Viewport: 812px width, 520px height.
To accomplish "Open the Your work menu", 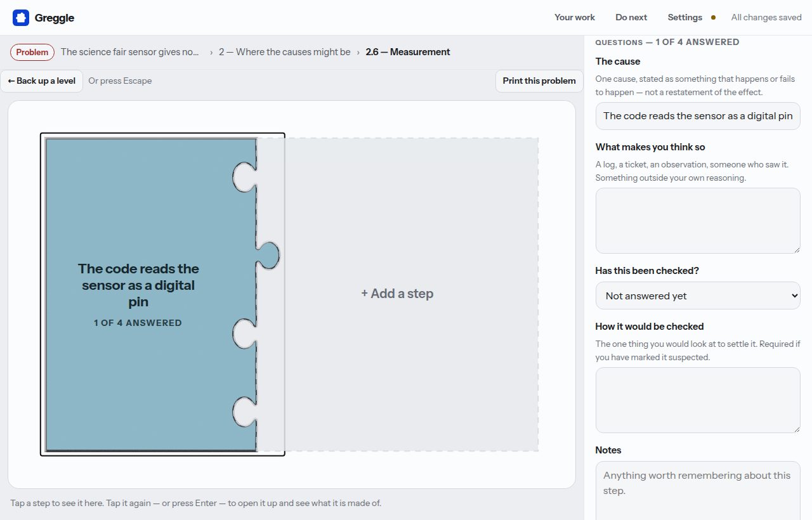I will click(575, 18).
